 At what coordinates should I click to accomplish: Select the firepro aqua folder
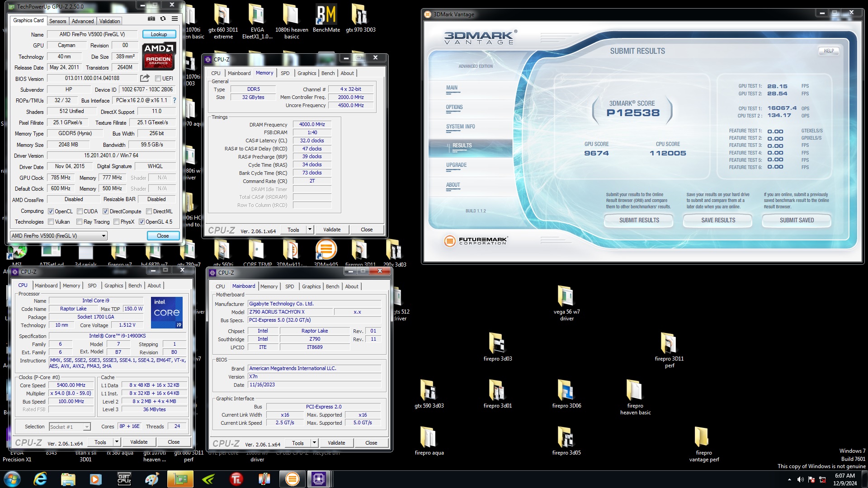(429, 441)
